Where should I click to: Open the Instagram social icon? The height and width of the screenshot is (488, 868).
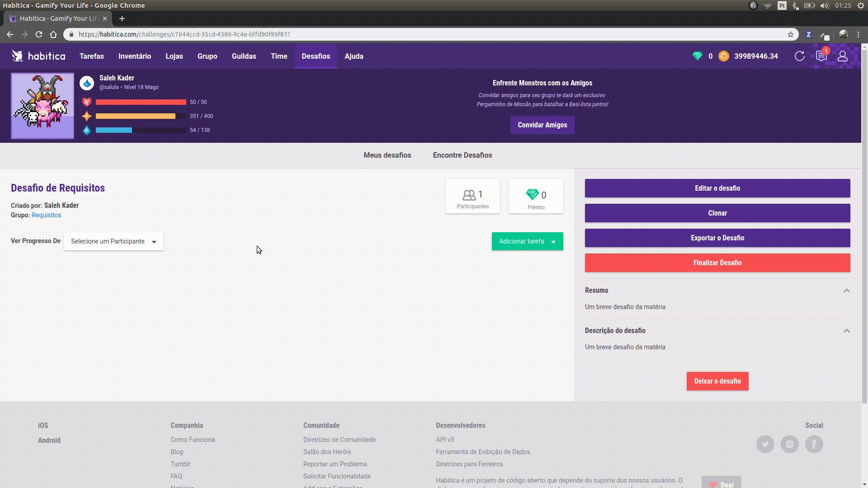pos(789,444)
